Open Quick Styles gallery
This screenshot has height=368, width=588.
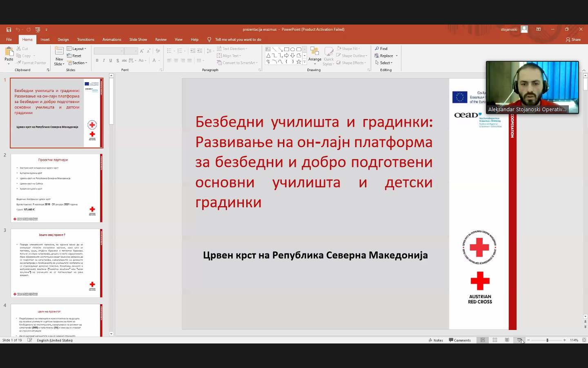tap(329, 56)
